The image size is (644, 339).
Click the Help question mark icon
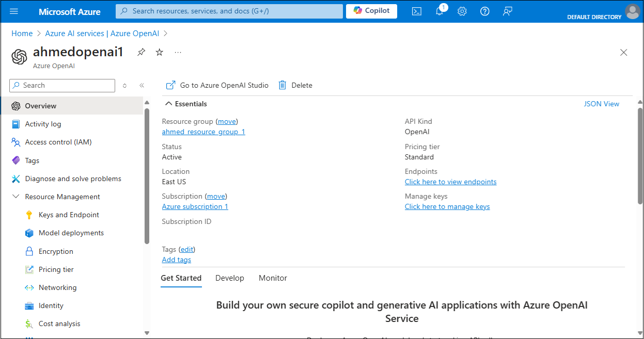(484, 11)
